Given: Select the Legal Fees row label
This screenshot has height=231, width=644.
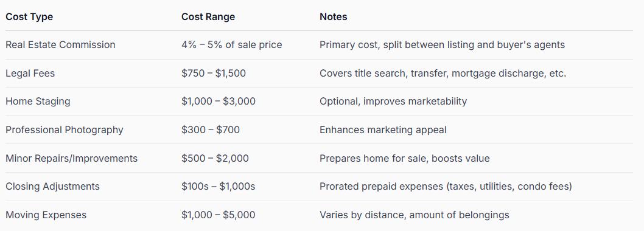Looking at the screenshot, I should 30,74.
